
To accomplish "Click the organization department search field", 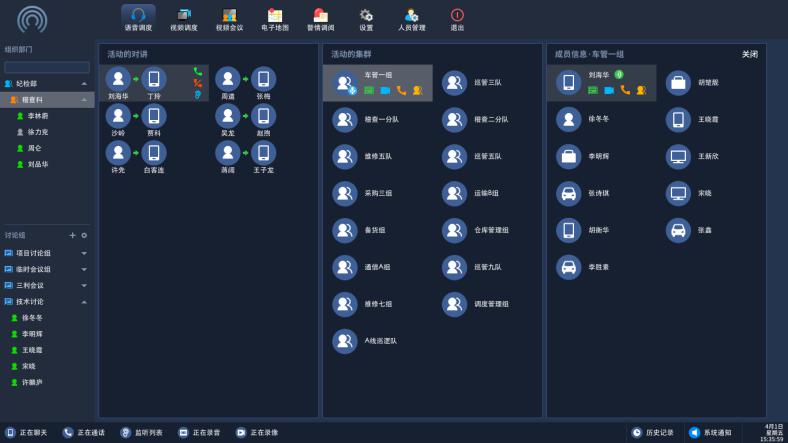I will point(47,67).
